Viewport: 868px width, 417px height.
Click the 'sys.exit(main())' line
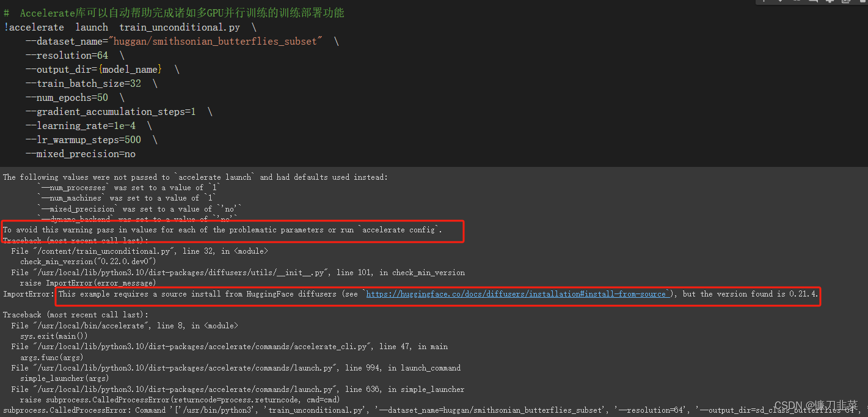(x=54, y=336)
